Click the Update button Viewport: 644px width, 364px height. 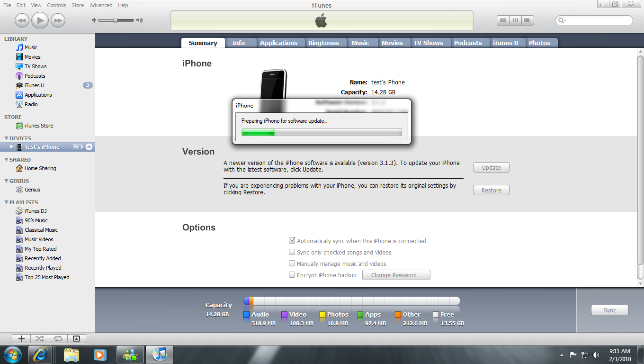coord(492,167)
